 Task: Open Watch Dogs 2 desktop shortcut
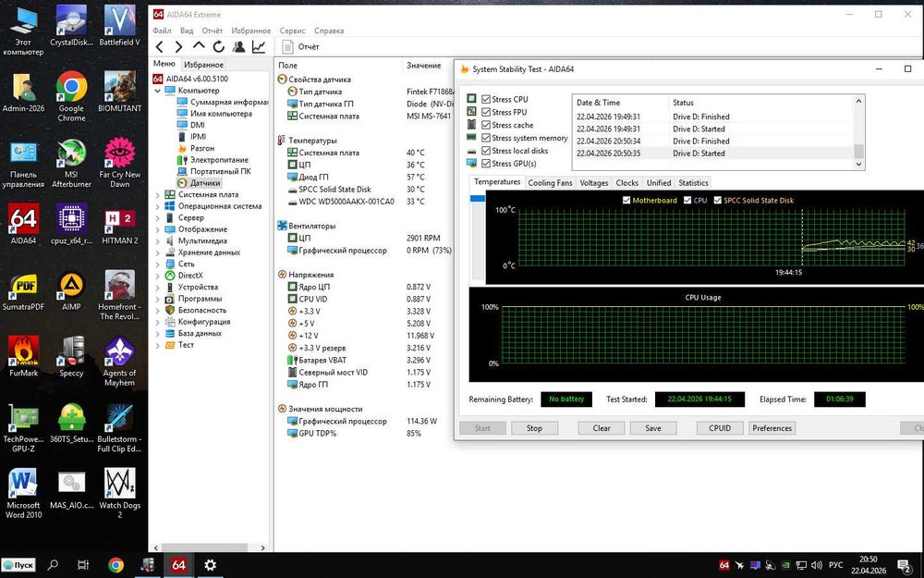[119, 494]
